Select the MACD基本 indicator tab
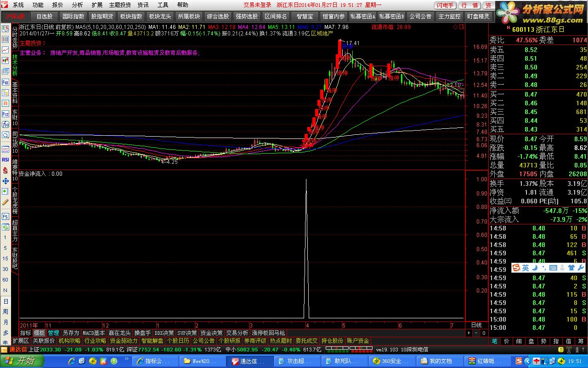588x368 pixels. [x=94, y=333]
